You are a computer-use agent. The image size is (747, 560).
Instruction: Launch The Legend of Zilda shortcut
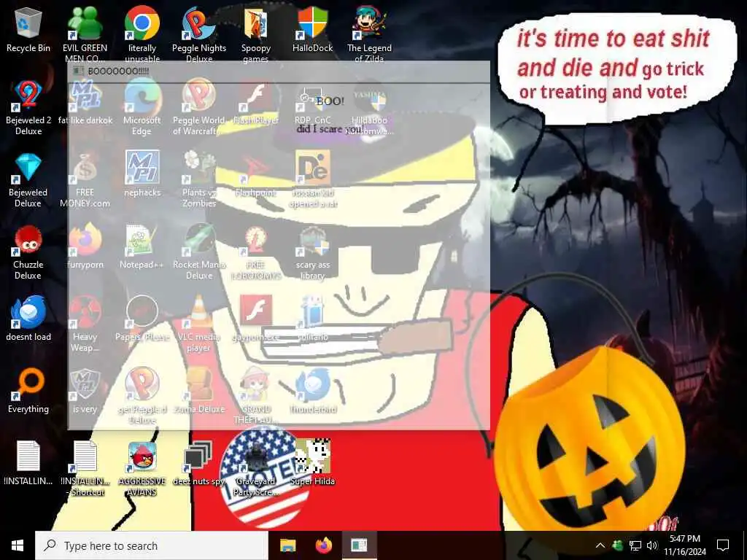(369, 34)
